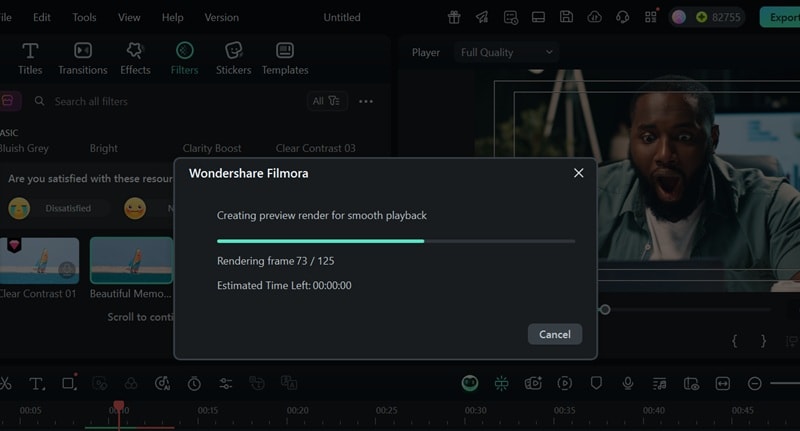Toggle the green snap sparkle icon
This screenshot has height=431, width=800.
[x=502, y=383]
